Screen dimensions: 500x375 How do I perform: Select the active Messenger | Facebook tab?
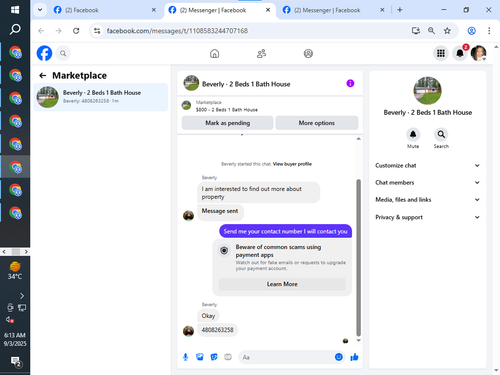tap(220, 10)
